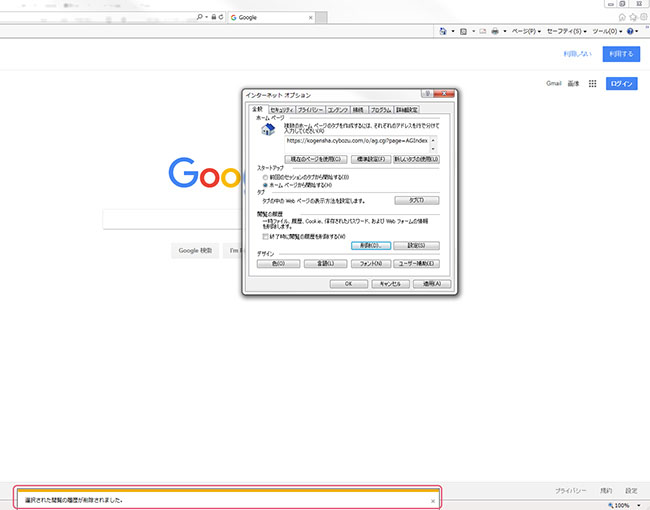Open the ツール(O) dropdown menu
Screen dimensions: 650x510
point(607,31)
